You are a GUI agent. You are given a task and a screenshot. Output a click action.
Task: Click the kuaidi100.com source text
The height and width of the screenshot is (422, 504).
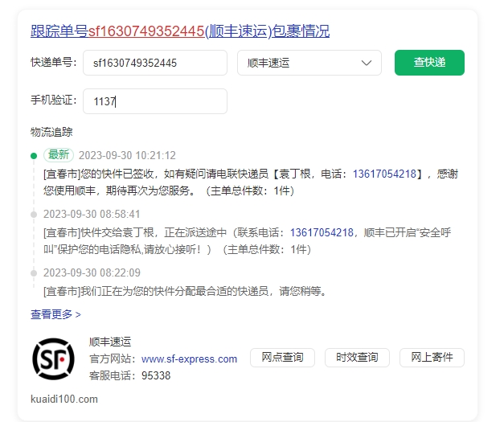tap(64, 399)
